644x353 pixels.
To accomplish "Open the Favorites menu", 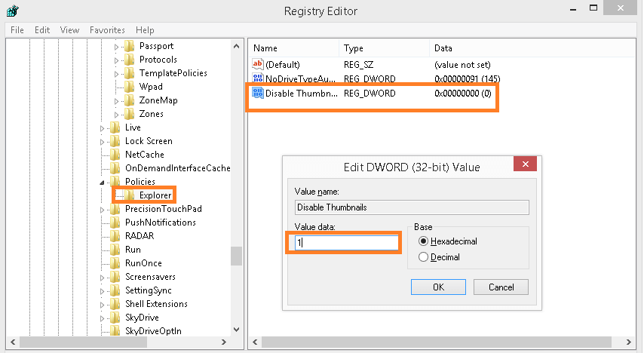I will (x=107, y=30).
